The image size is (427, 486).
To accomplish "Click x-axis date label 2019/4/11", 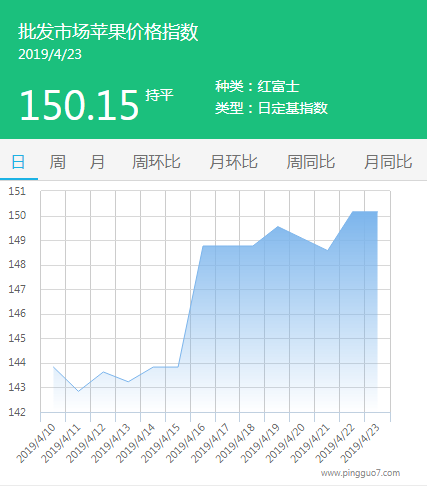I will (61, 443).
